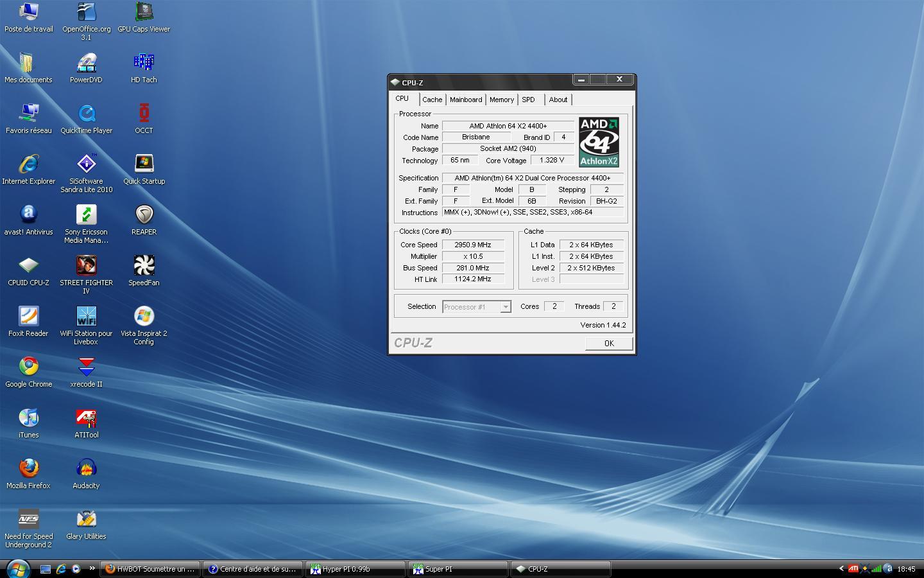Screen dimensions: 924x578
Task: Expand the Processor #1 selection dropdown
Action: (506, 307)
